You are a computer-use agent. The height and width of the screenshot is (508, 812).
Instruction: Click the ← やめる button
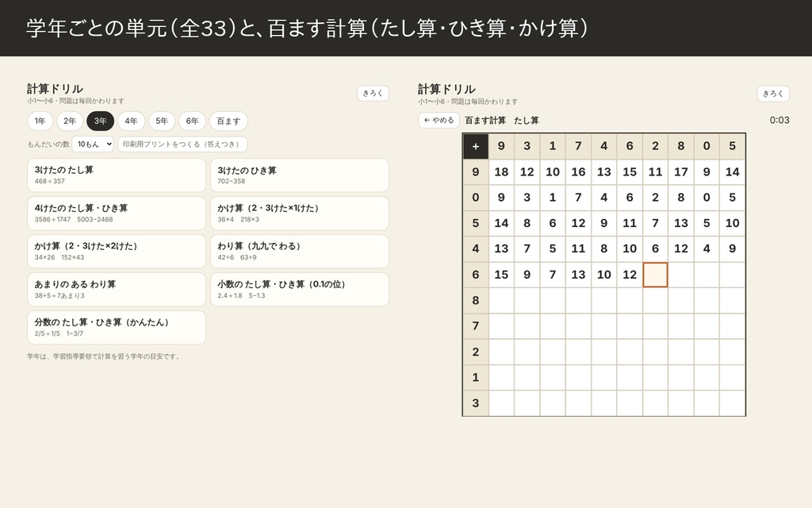point(439,121)
